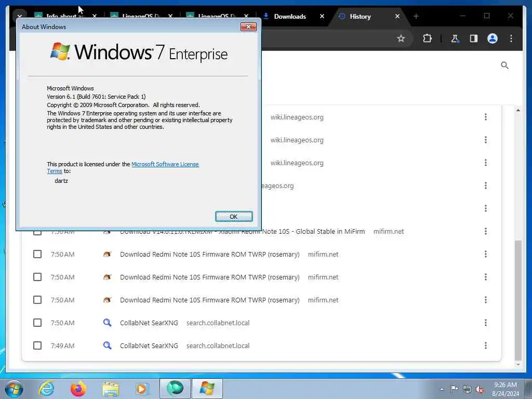Viewport: 532px width, 399px height.
Task: Open the muted volume icon in tray
Action: click(480, 389)
